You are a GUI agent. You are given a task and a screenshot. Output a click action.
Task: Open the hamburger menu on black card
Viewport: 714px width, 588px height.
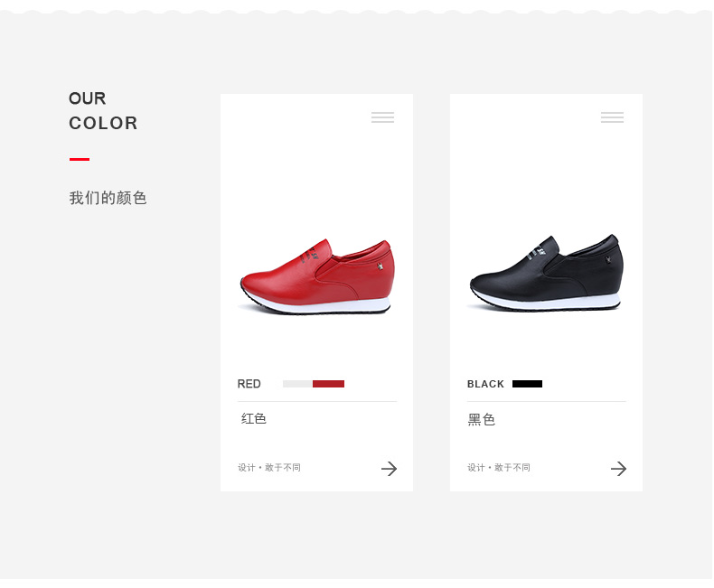pyautogui.click(x=612, y=117)
